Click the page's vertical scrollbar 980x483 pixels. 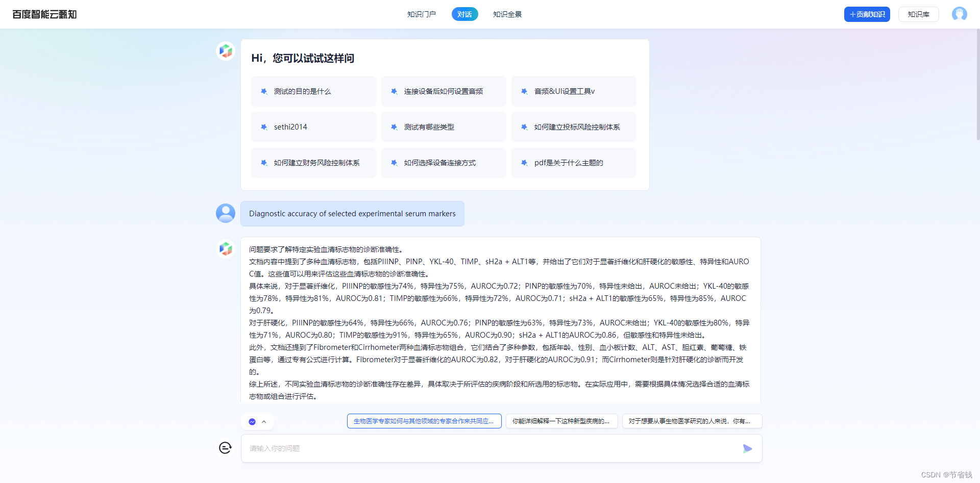(977, 84)
